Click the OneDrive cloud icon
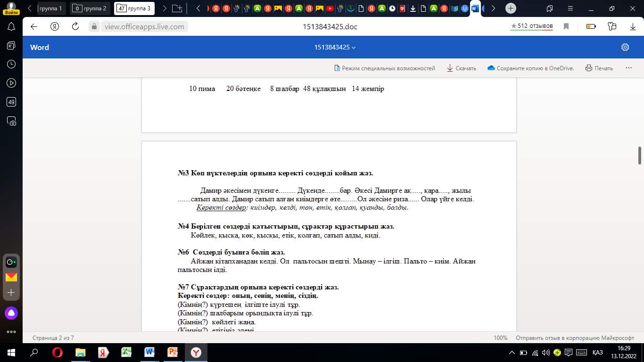Screen dimensions: 644x362 [491, 68]
